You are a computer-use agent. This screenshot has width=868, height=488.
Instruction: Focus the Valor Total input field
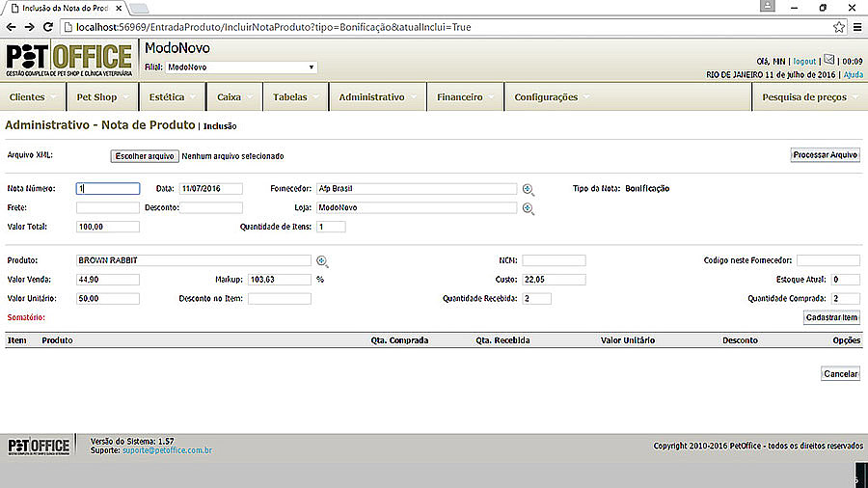(108, 227)
